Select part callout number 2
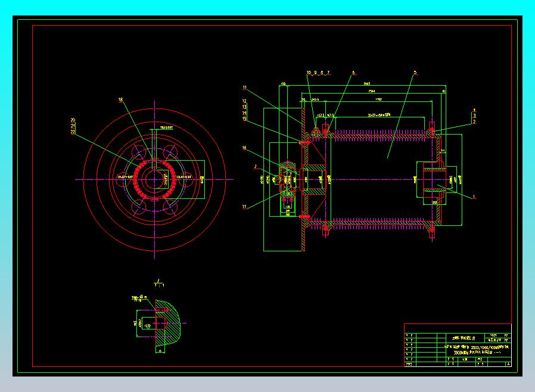This screenshot has height=392, width=535. (474, 122)
